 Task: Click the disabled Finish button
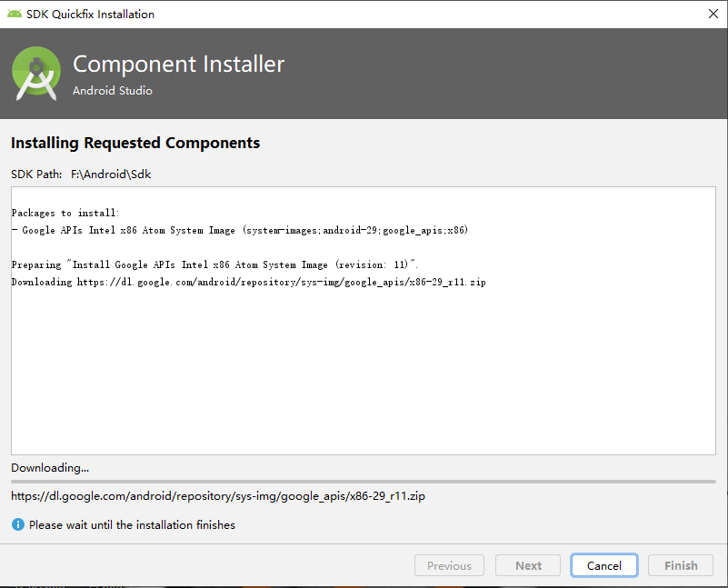tap(681, 565)
